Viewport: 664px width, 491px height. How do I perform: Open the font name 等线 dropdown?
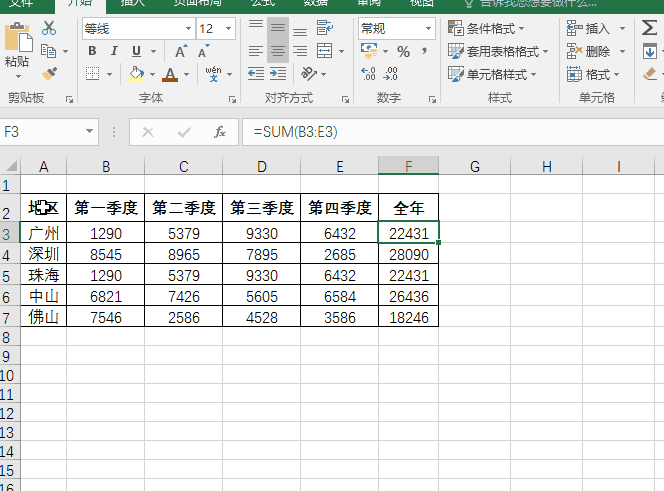pos(188,29)
